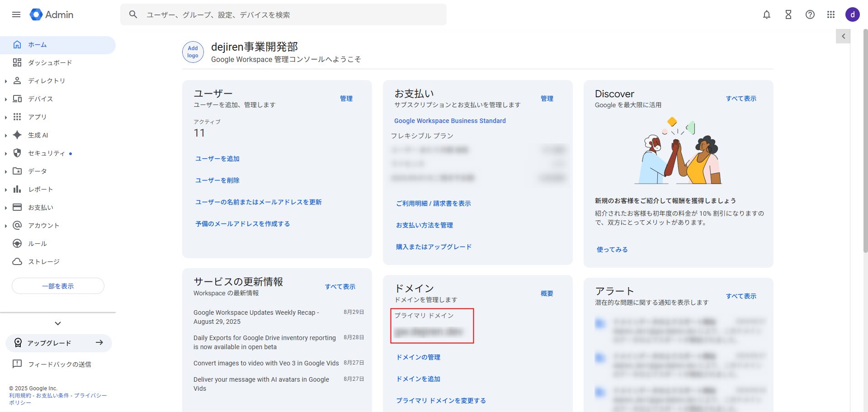Open ストレージ from the sidebar
Viewport: 868px width, 412px height.
tap(43, 262)
